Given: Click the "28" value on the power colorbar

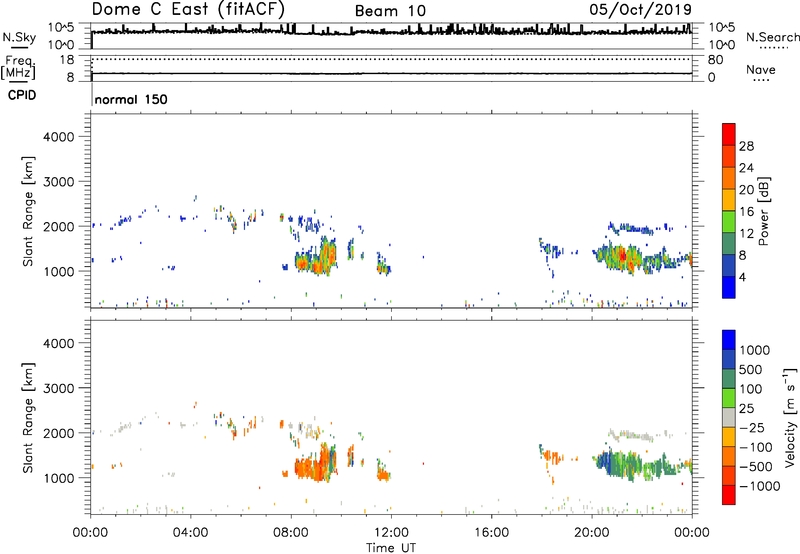Looking at the screenshot, I should (x=746, y=146).
